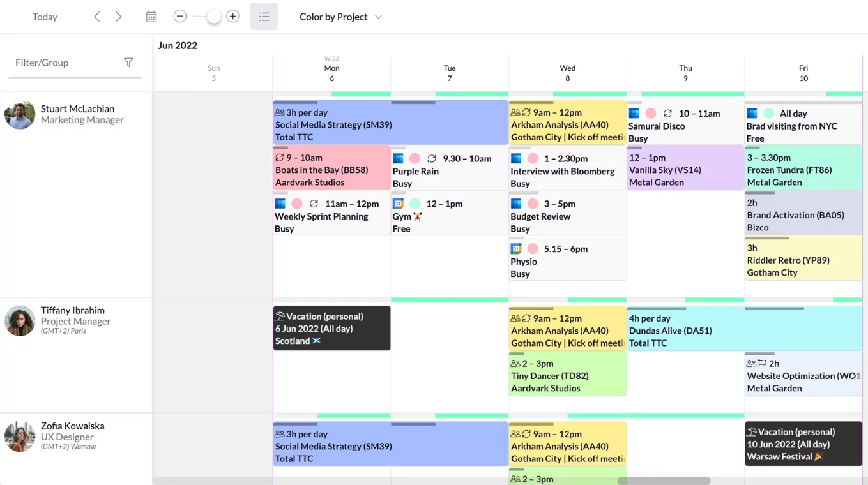Open Zofia Kowalska's profile photo
868x485 pixels.
[20, 436]
